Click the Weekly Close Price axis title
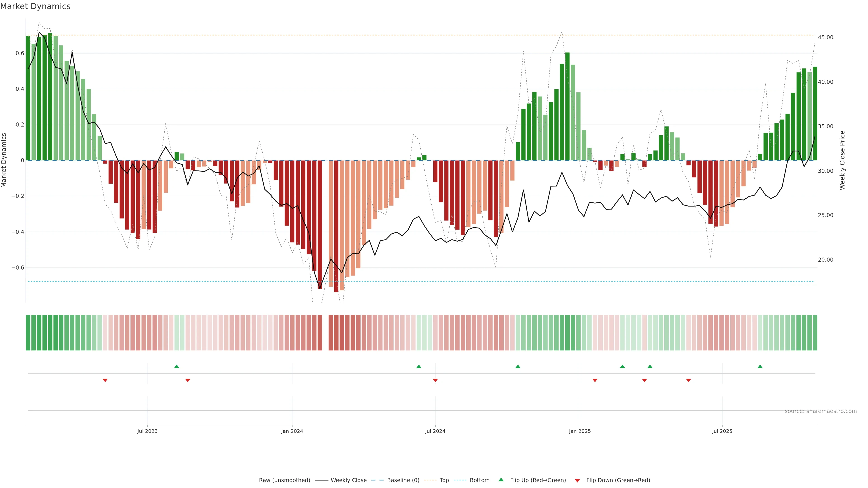Viewport: 868px width, 488px height. click(x=842, y=160)
